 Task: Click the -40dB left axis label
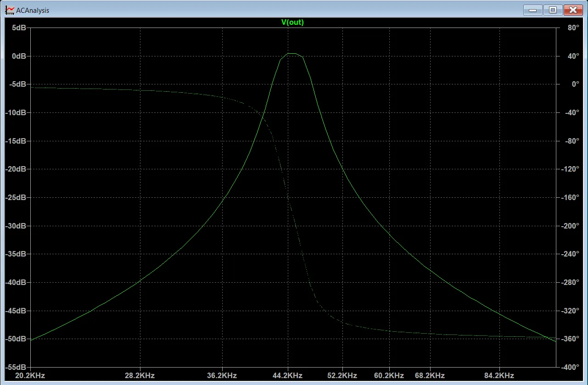point(16,282)
